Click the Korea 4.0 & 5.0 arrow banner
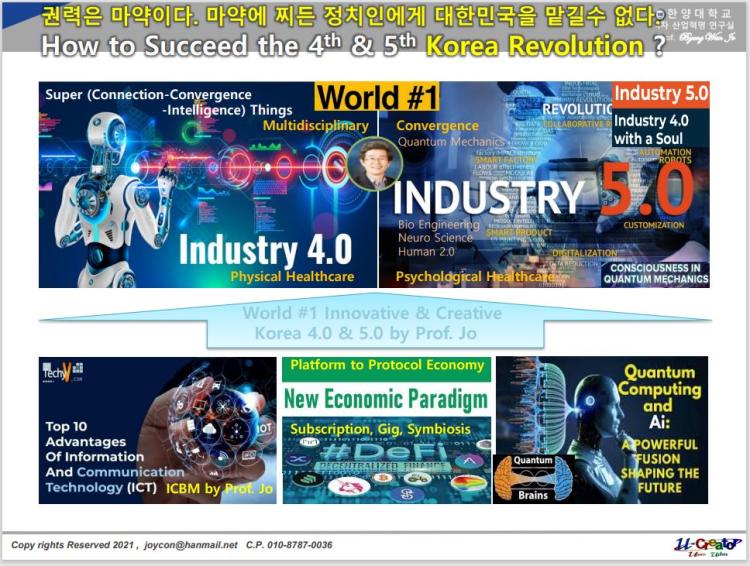The height and width of the screenshot is (566, 750). tap(372, 322)
